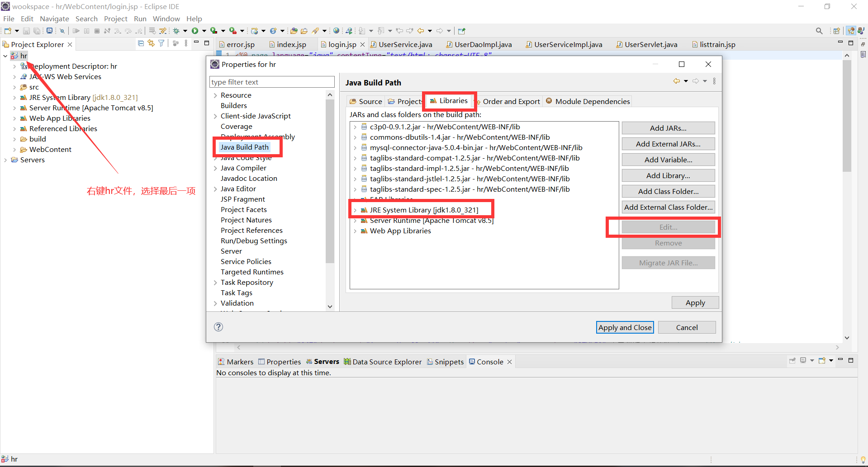Screen dimensions: 868x467
Task: Click Apply and Close
Action: pyautogui.click(x=625, y=327)
